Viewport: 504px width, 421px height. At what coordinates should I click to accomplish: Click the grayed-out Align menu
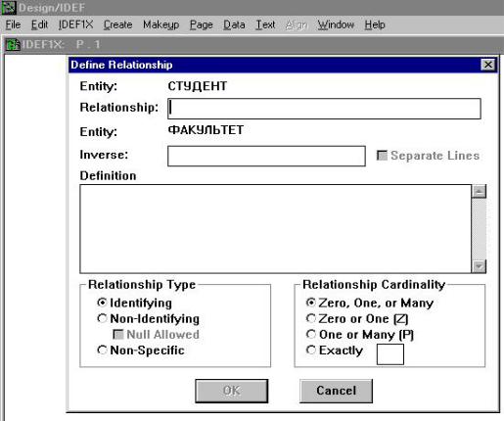point(297,24)
